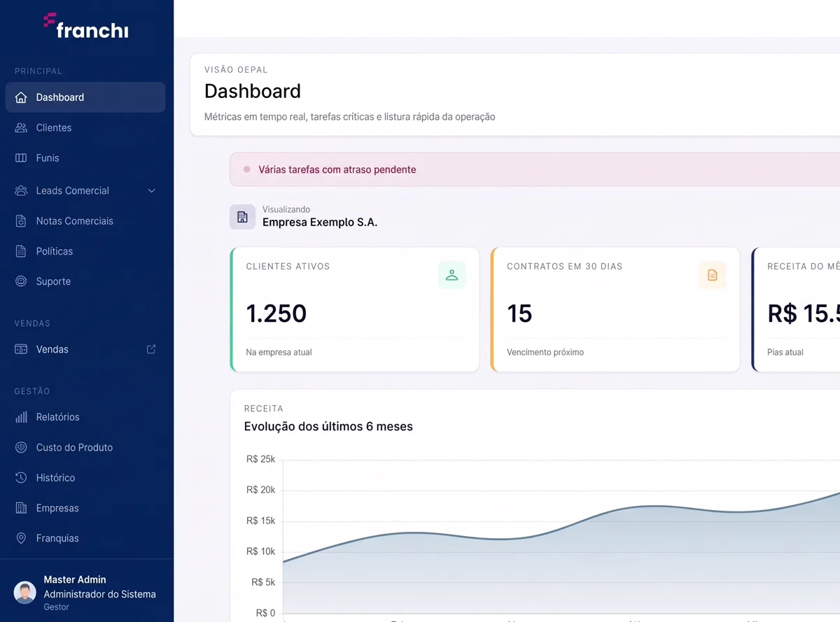Click the orange Contratos document icon

click(x=713, y=275)
